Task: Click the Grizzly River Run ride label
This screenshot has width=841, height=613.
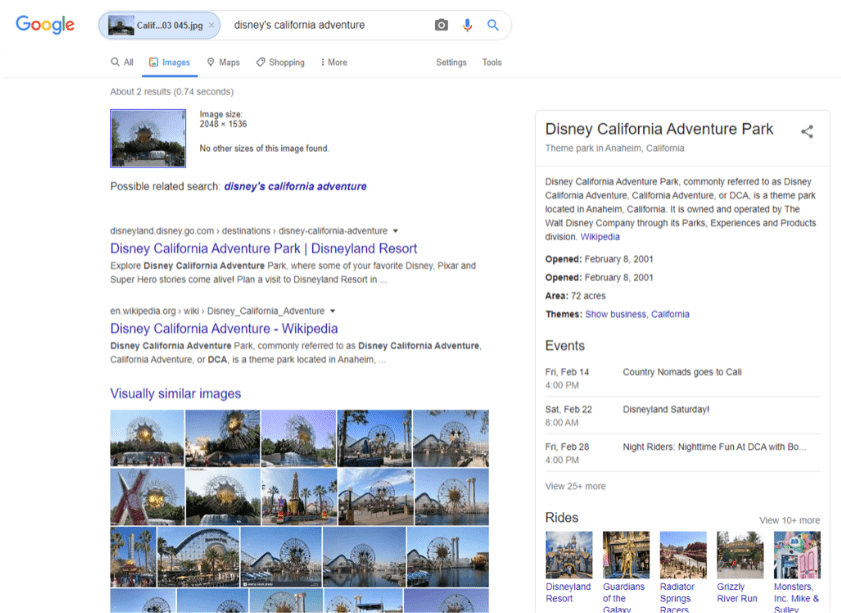Action: coord(737,593)
